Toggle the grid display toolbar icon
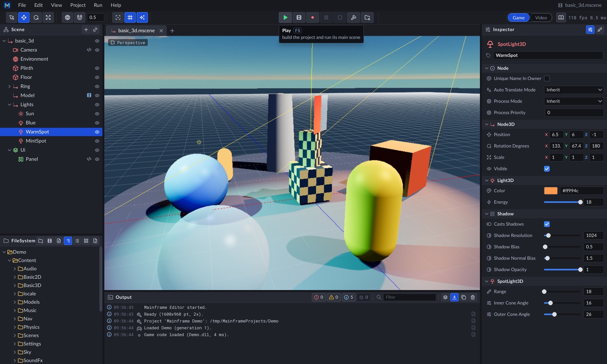 click(130, 17)
